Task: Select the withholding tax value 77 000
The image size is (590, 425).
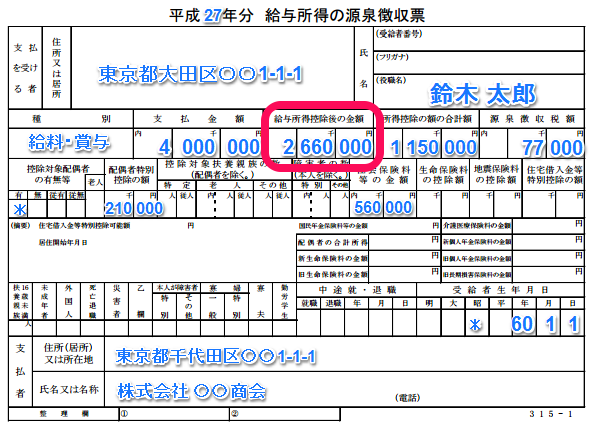Action: point(552,148)
